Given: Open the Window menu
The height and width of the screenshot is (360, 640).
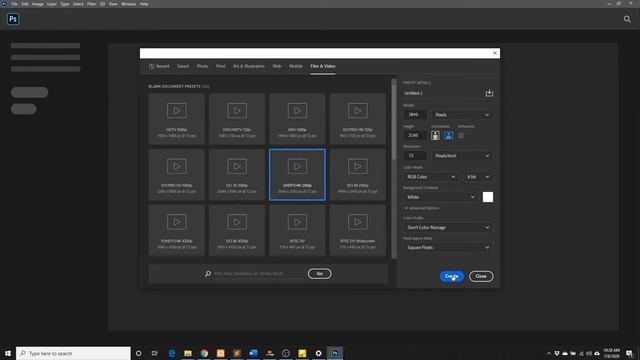Looking at the screenshot, I should click(x=128, y=4).
